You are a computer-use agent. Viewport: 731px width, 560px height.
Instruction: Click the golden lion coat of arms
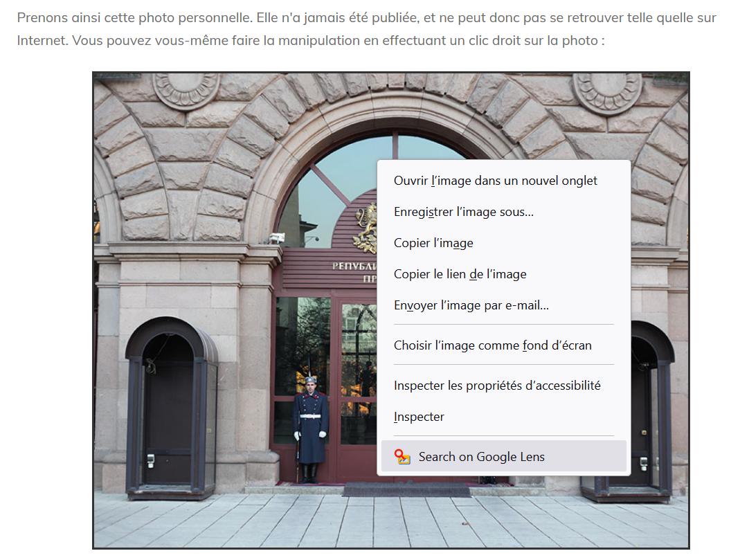pos(366,228)
